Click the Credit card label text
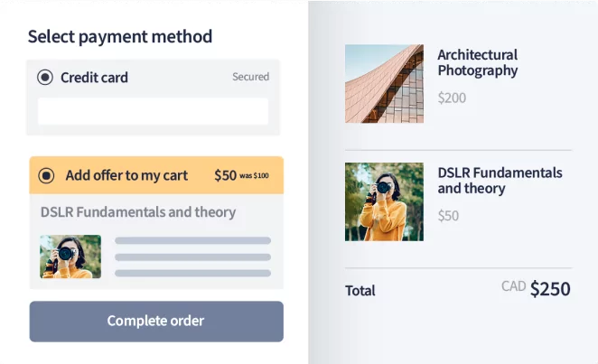The image size is (598, 364). (94, 78)
